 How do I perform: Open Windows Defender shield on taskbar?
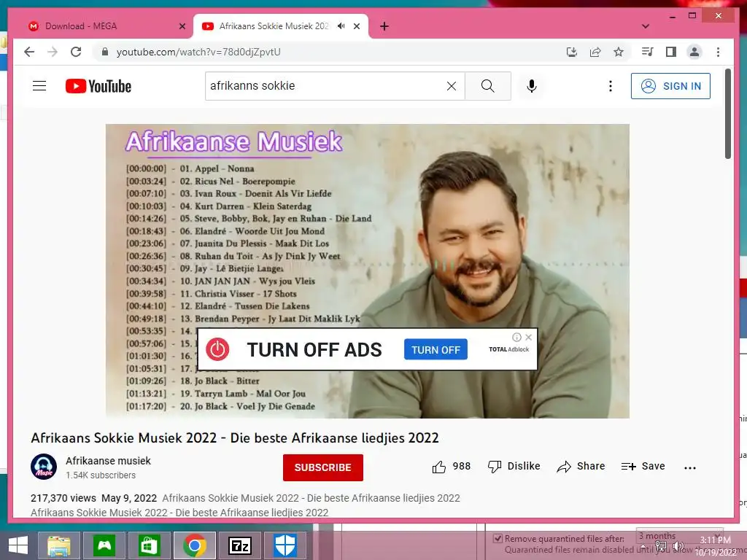[x=285, y=545]
